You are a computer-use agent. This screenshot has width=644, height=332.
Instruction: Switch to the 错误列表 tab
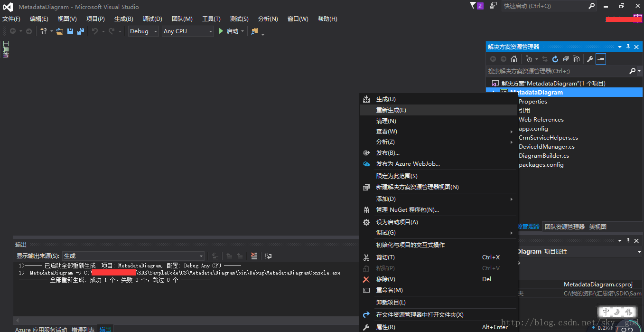coord(83,329)
